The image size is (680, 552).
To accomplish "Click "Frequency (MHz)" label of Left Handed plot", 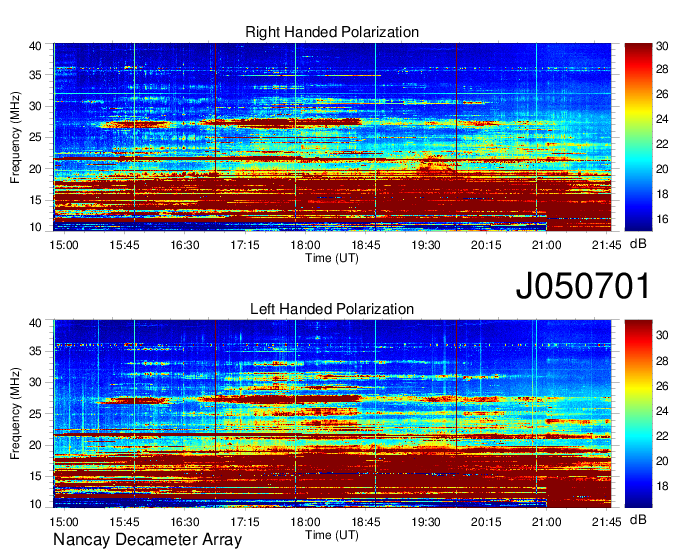I will tap(15, 414).
